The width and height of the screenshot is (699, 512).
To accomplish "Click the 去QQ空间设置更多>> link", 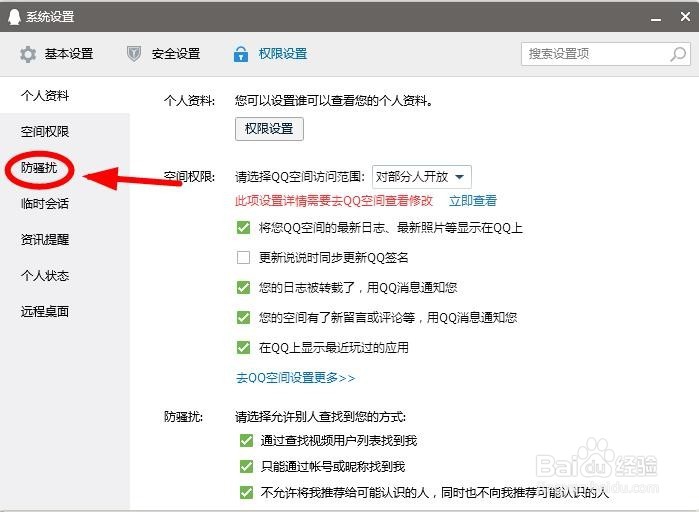I will [x=296, y=378].
